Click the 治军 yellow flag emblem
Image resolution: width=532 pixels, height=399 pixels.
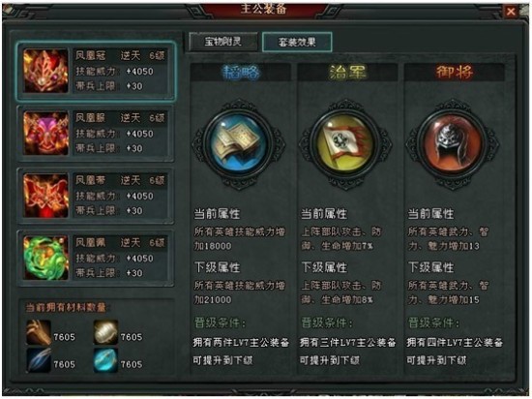pyautogui.click(x=346, y=143)
